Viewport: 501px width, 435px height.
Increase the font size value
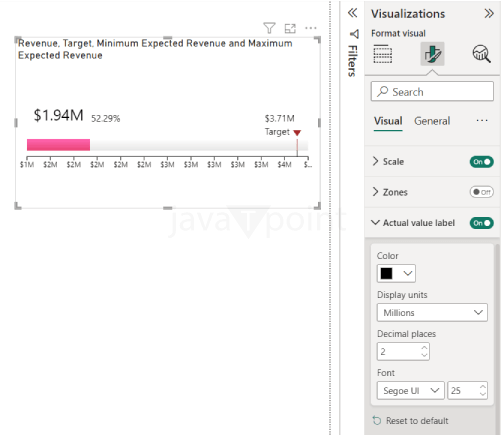(x=482, y=386)
